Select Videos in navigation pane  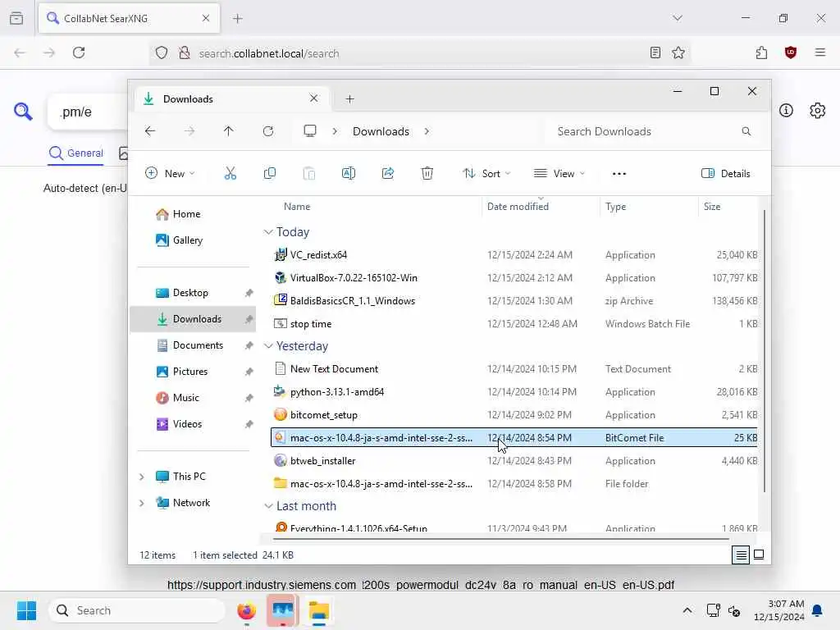(193, 424)
